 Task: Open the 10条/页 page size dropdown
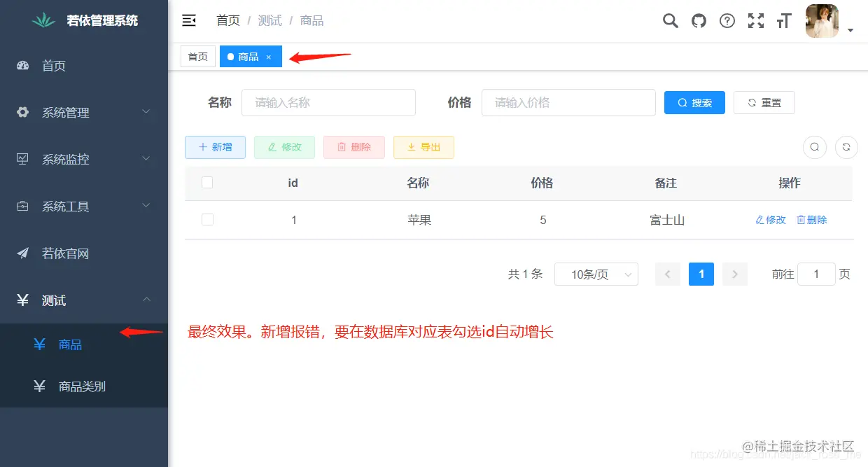[x=596, y=274]
